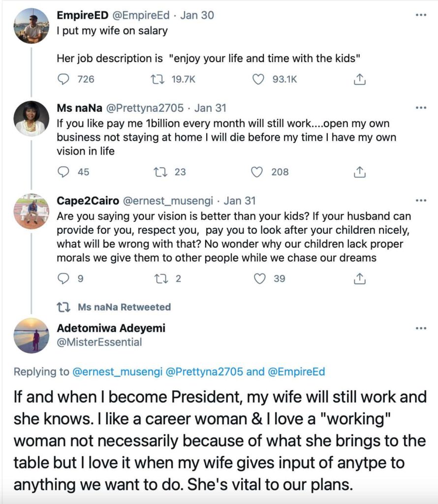Image resolution: width=438 pixels, height=504 pixels.
Task: Open Ms naNa's profile picture
Action: tap(31, 119)
